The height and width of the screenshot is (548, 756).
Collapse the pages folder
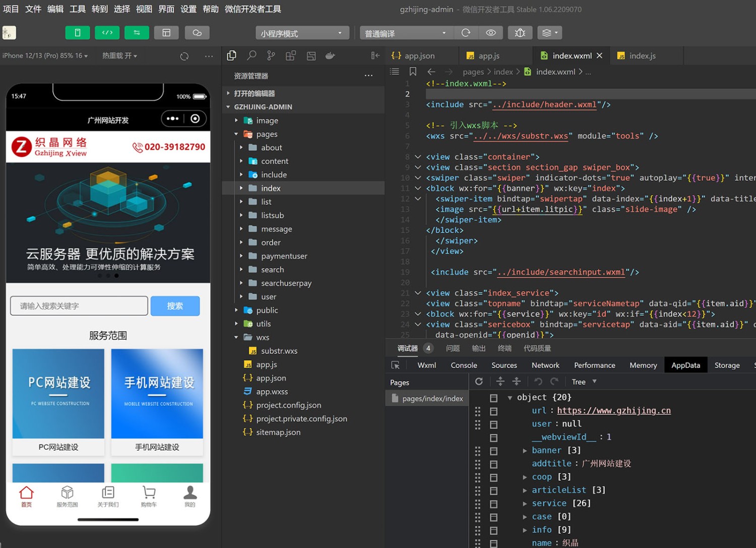point(303,134)
